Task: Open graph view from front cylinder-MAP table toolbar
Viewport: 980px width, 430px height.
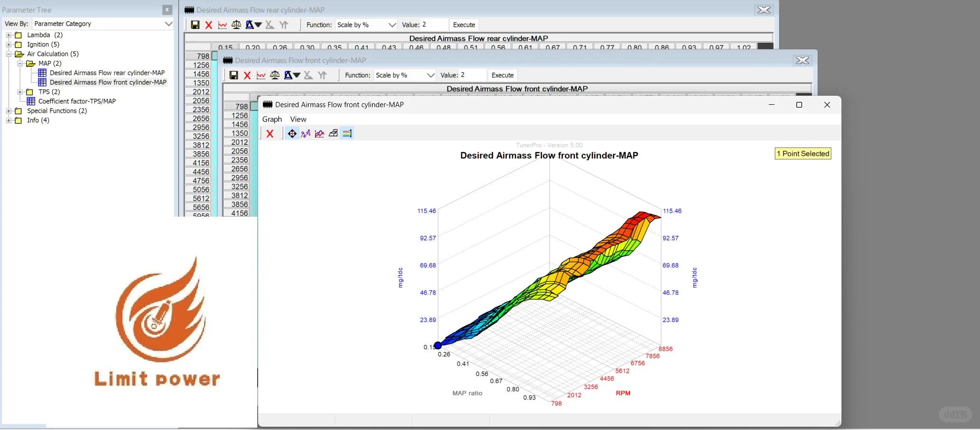Action: coord(261,75)
